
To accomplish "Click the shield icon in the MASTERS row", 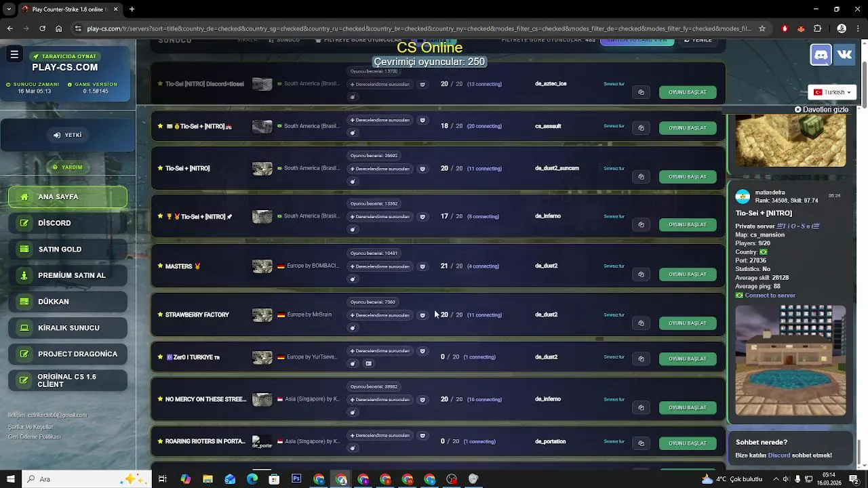I will coord(422,266).
